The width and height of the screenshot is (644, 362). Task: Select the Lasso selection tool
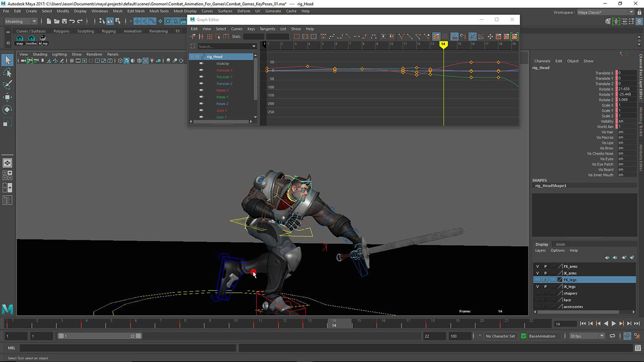click(x=8, y=73)
